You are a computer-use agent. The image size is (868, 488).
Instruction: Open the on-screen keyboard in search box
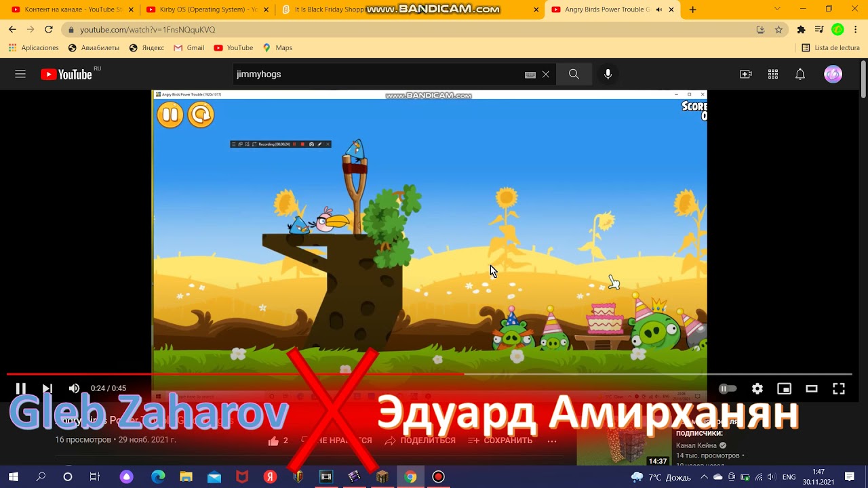[x=530, y=75]
